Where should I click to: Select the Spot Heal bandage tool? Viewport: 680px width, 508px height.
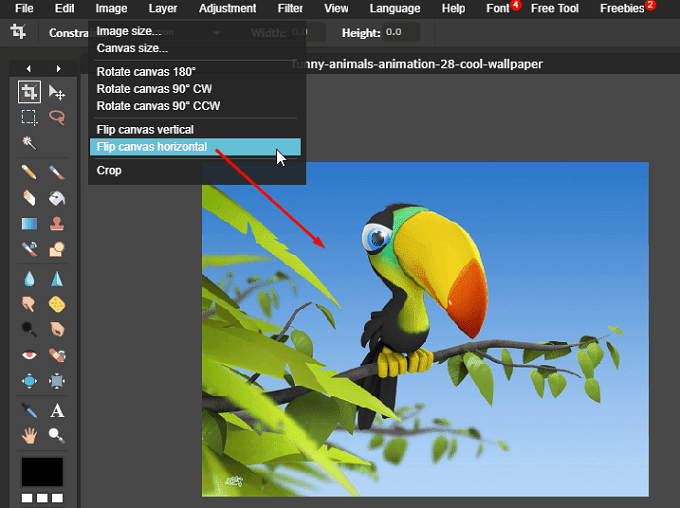pos(57,355)
